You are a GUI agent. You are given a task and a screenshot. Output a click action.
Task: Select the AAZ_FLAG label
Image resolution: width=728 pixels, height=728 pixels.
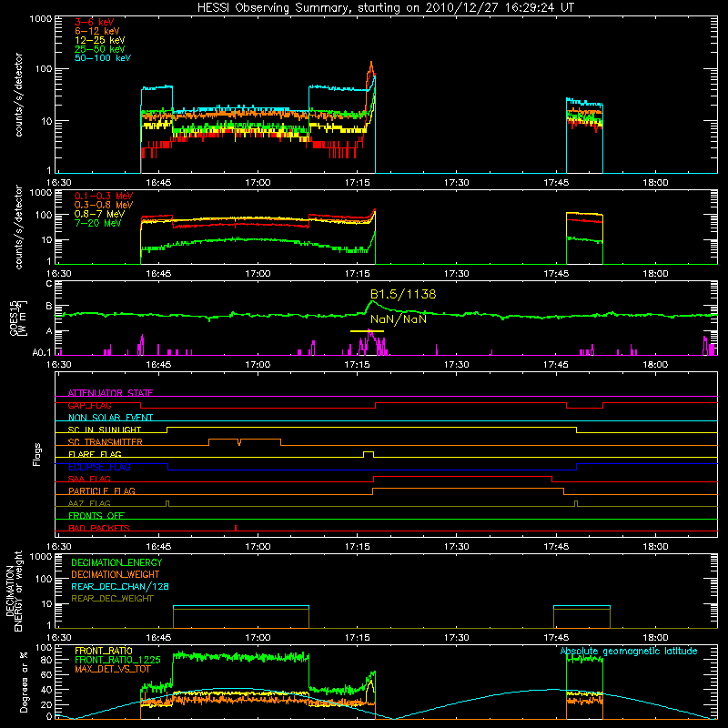(x=89, y=503)
